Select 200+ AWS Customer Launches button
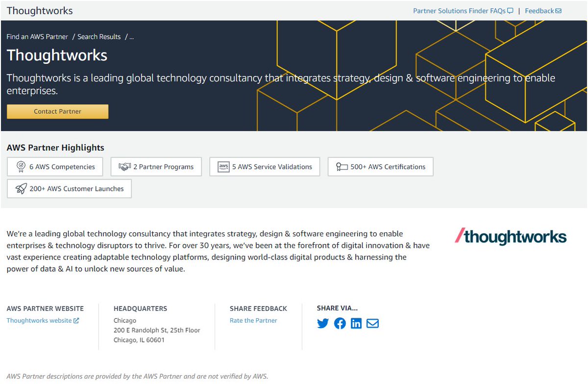This screenshot has height=384, width=588. click(70, 189)
